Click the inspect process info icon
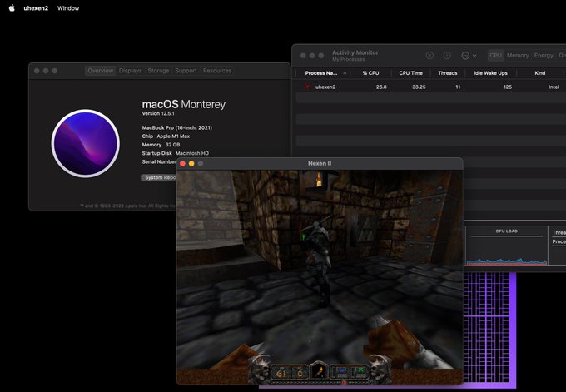 pyautogui.click(x=447, y=55)
